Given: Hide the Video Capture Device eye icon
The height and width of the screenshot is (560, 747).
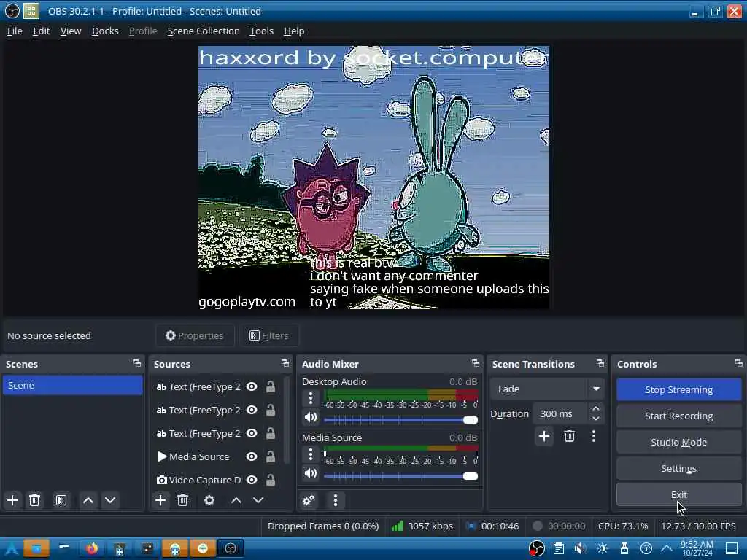Looking at the screenshot, I should (252, 480).
